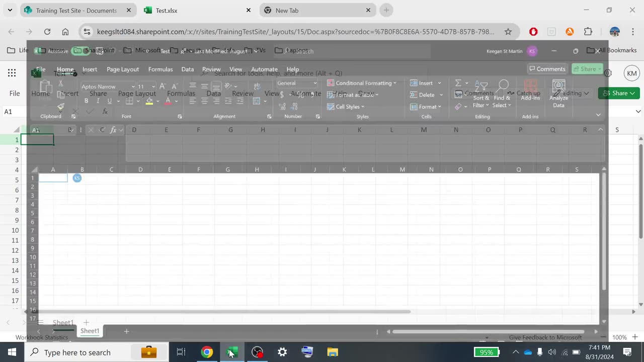Pick the red Font Color swatch
This screenshot has height=362, width=644.
tap(168, 101)
